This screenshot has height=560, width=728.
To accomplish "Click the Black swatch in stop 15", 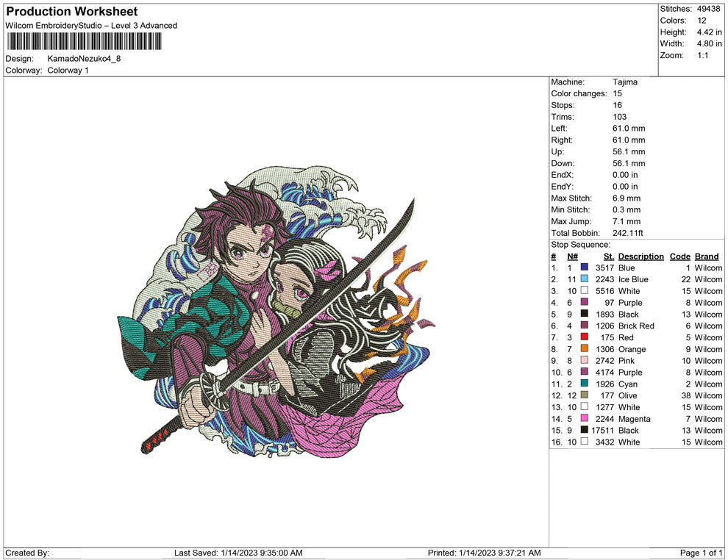I will (584, 430).
